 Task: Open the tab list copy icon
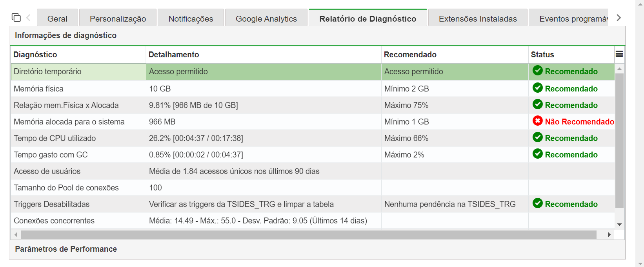(16, 17)
